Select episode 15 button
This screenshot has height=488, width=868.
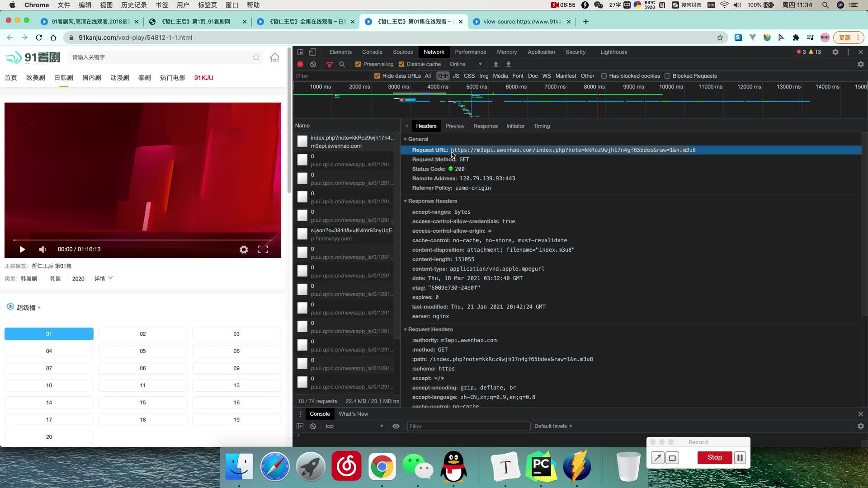[143, 403]
